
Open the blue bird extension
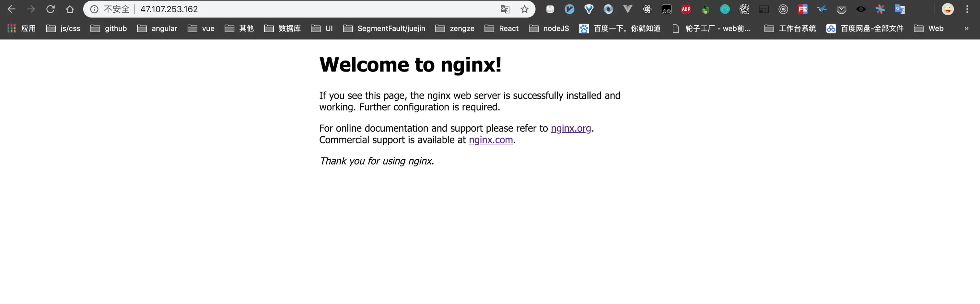(x=822, y=9)
